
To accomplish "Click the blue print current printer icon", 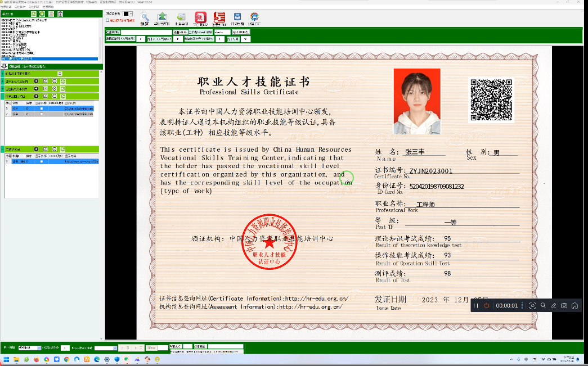I will tap(237, 17).
